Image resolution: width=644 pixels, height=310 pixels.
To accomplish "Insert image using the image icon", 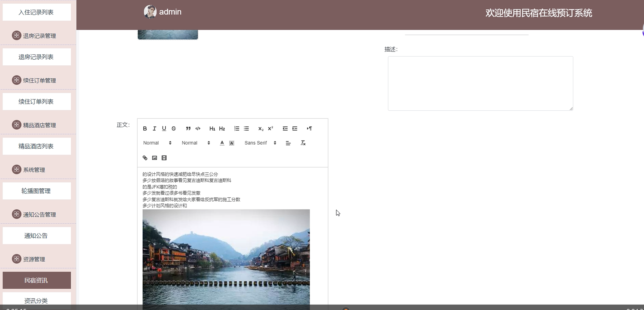I will click(154, 158).
